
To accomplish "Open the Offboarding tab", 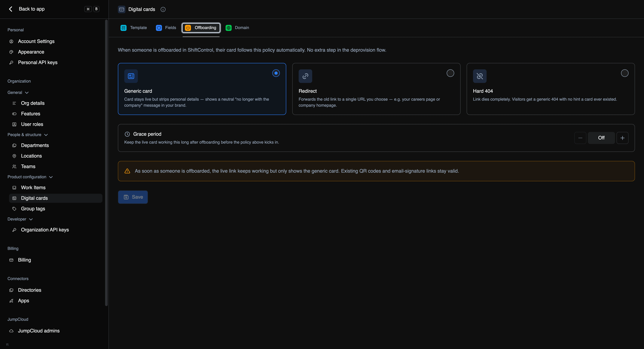I will [201, 28].
